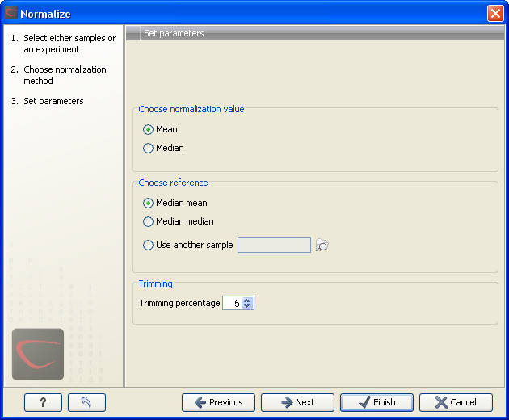Viewport: 509px width, 420px height.
Task: Click the Choose reference group label
Action: 173,183
